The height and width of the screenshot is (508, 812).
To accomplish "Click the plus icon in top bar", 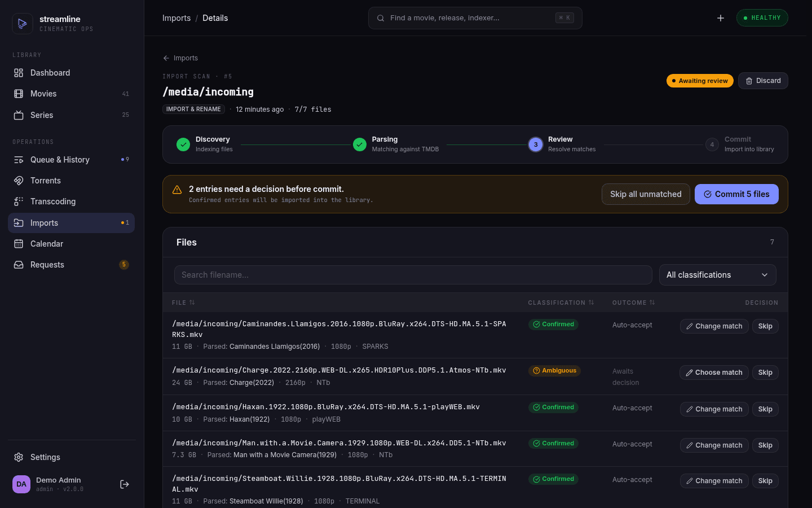I will [x=721, y=18].
